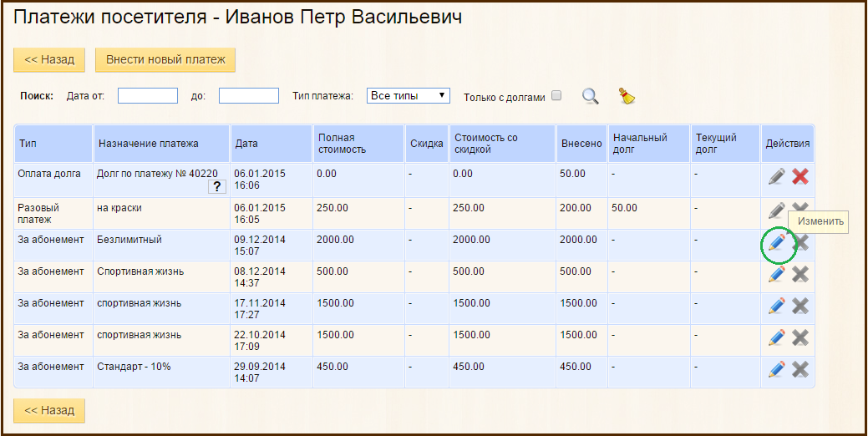Click the 'Внесено' column header
Screen dimensions: 868x436
click(581, 144)
